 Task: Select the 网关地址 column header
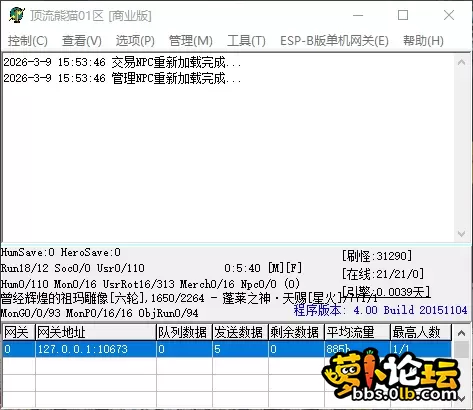(x=96, y=332)
